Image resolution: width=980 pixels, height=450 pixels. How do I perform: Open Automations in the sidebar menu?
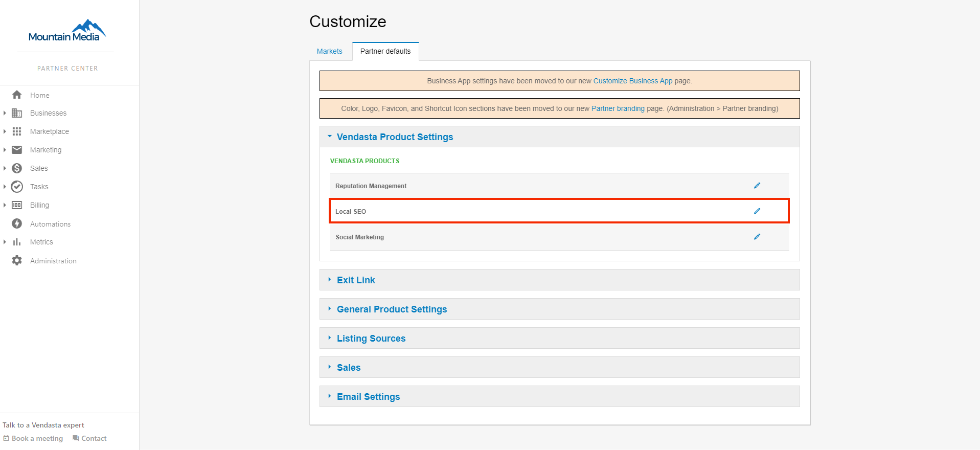(51, 224)
